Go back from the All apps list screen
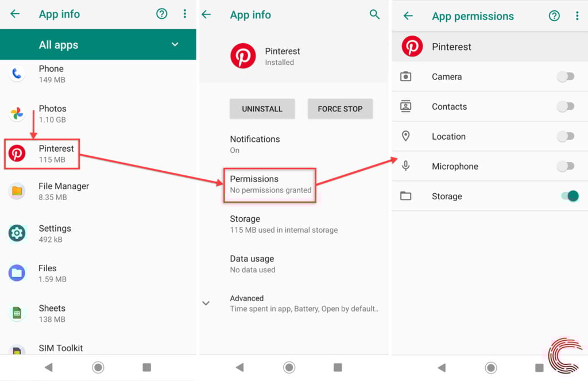The image size is (588, 381). point(15,14)
